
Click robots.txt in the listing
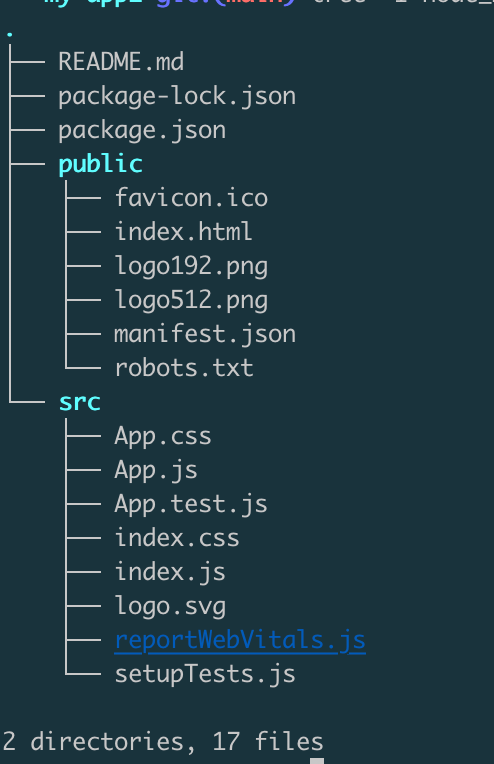(184, 368)
